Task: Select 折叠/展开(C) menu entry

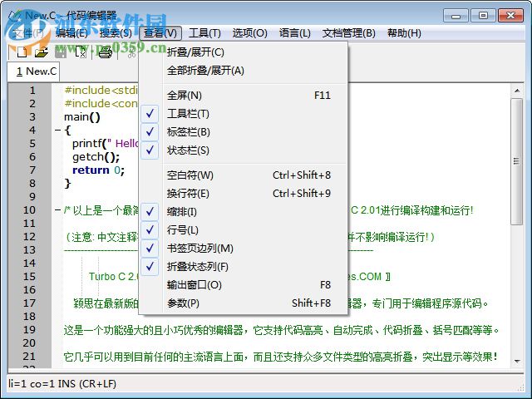Action: 243,52
